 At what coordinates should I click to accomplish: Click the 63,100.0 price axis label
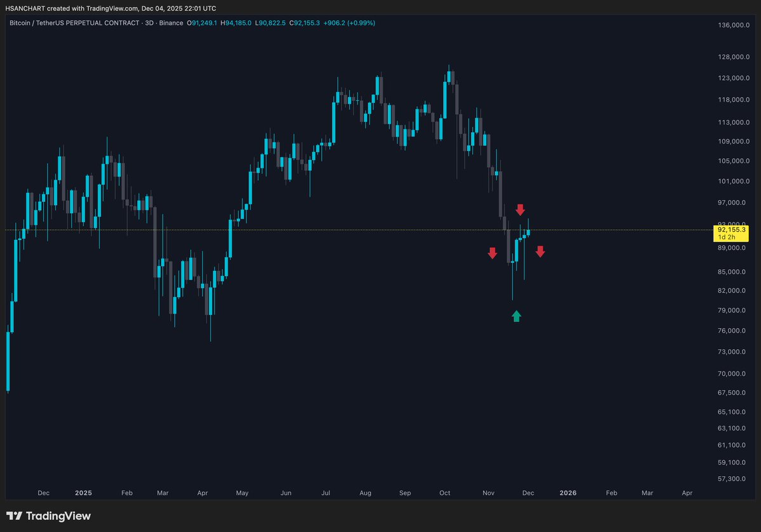pos(732,429)
